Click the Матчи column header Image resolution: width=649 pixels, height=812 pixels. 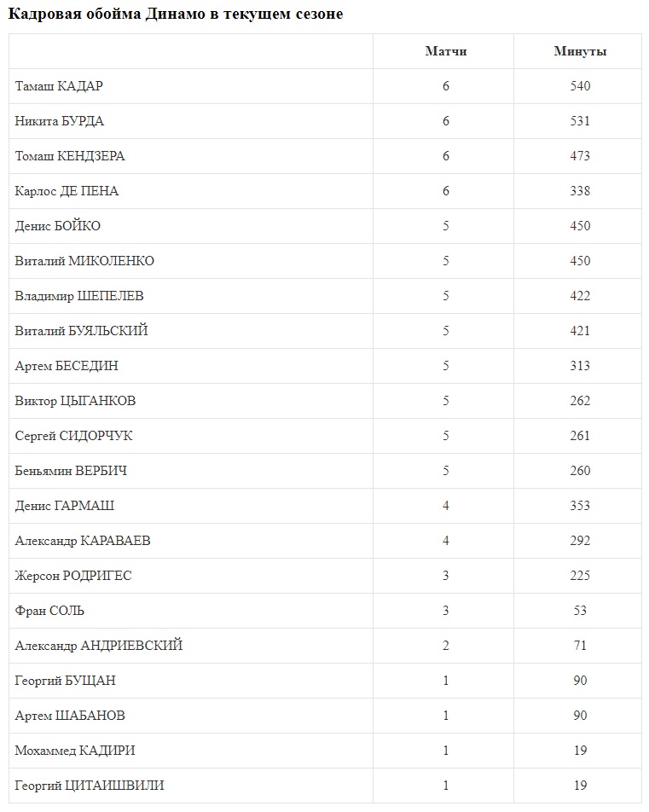coord(445,51)
